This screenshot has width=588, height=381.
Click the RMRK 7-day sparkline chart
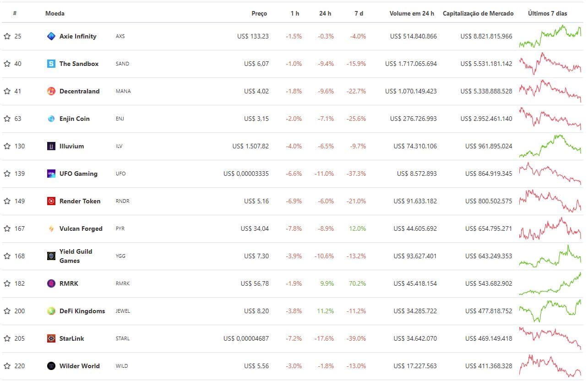pyautogui.click(x=550, y=283)
